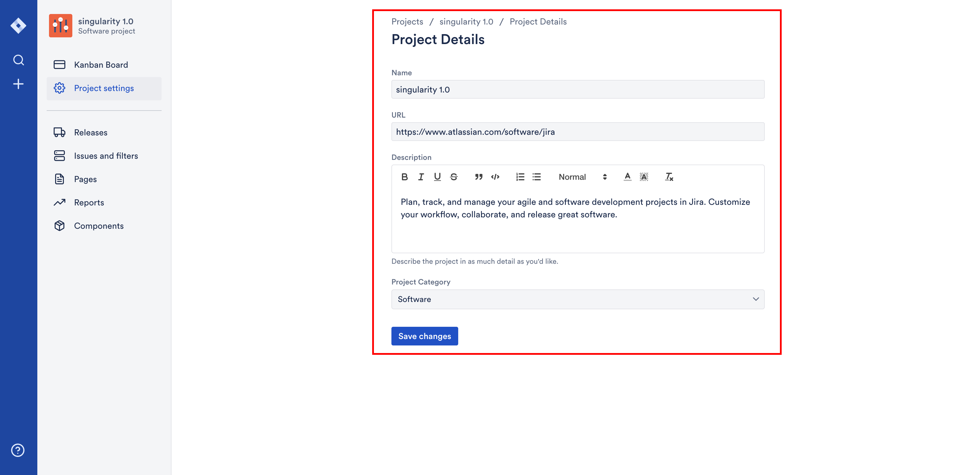980x475 pixels.
Task: Click the plus create icon
Action: click(18, 84)
